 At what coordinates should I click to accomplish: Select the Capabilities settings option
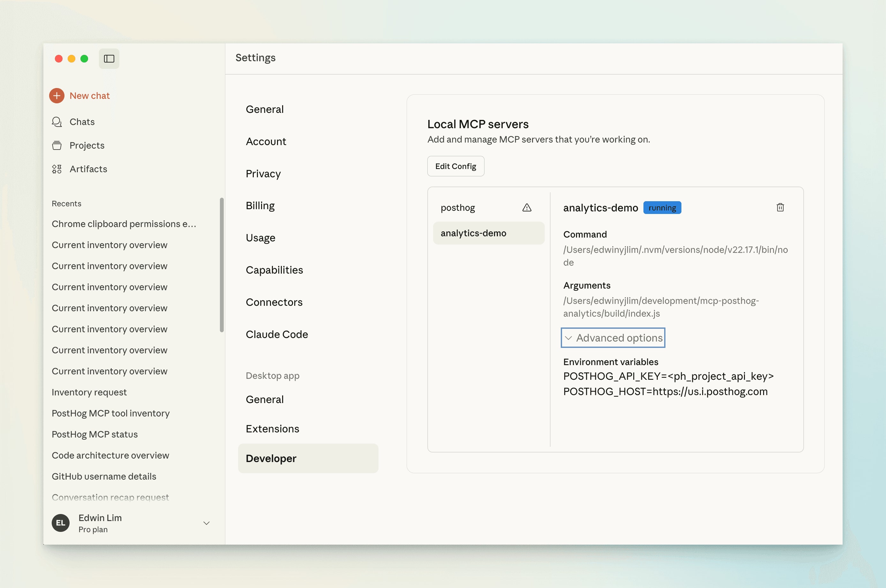tap(274, 270)
